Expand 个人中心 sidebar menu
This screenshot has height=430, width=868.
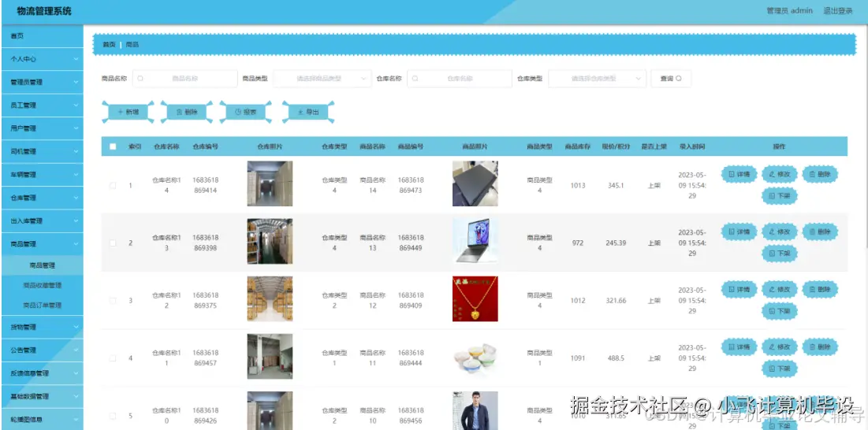42,58
